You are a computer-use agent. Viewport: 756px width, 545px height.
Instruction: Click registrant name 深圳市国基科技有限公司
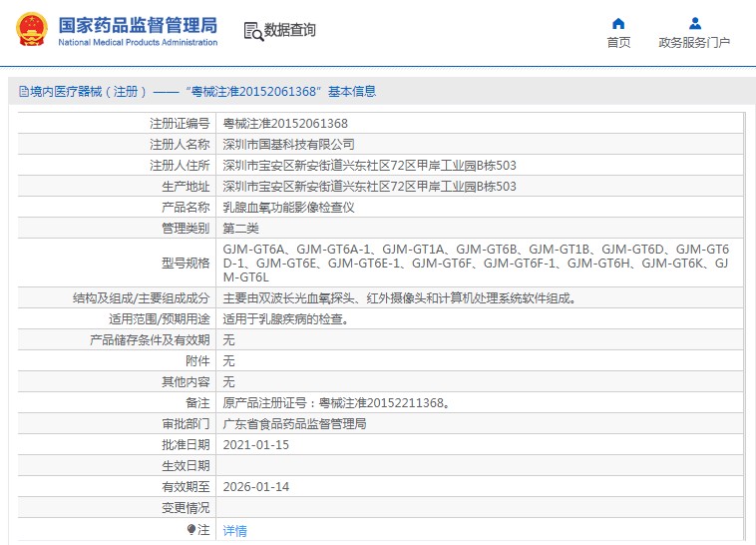[289, 145]
